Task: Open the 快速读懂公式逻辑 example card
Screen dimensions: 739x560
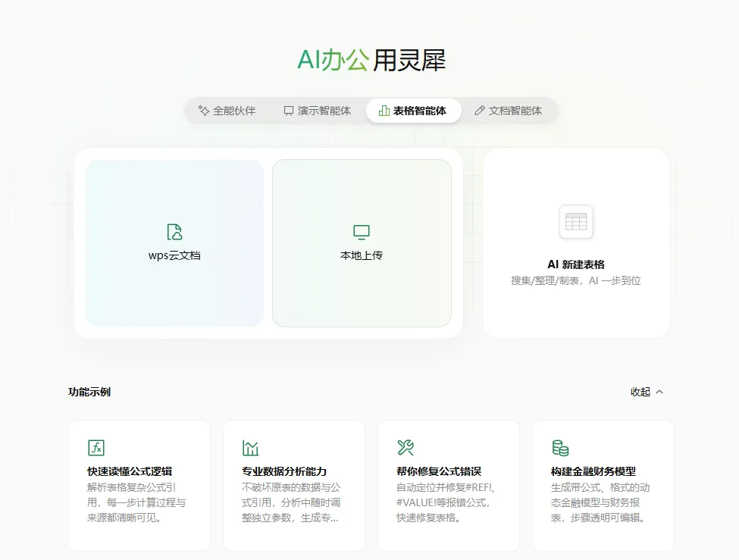Action: click(x=139, y=486)
